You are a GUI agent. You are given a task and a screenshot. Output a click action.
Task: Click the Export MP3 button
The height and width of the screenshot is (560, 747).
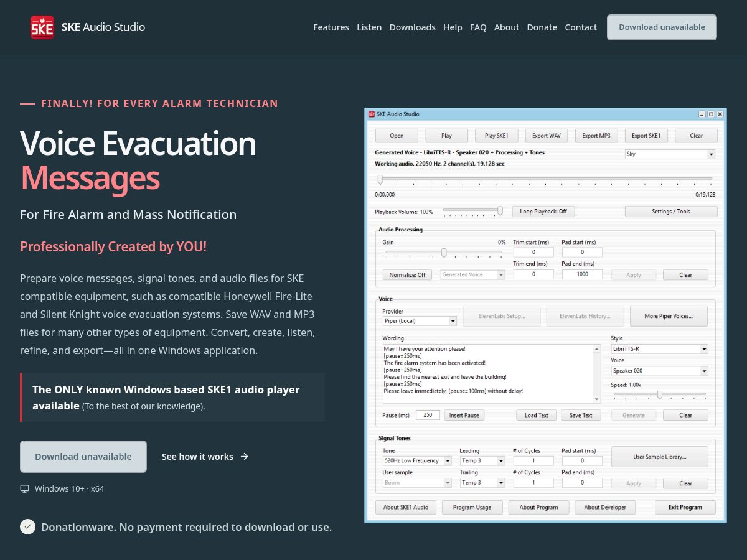tap(596, 136)
